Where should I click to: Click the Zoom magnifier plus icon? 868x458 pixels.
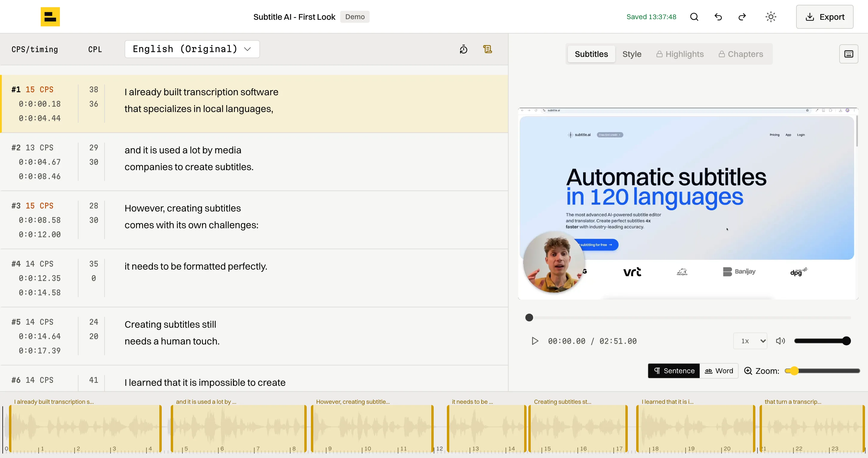(748, 371)
